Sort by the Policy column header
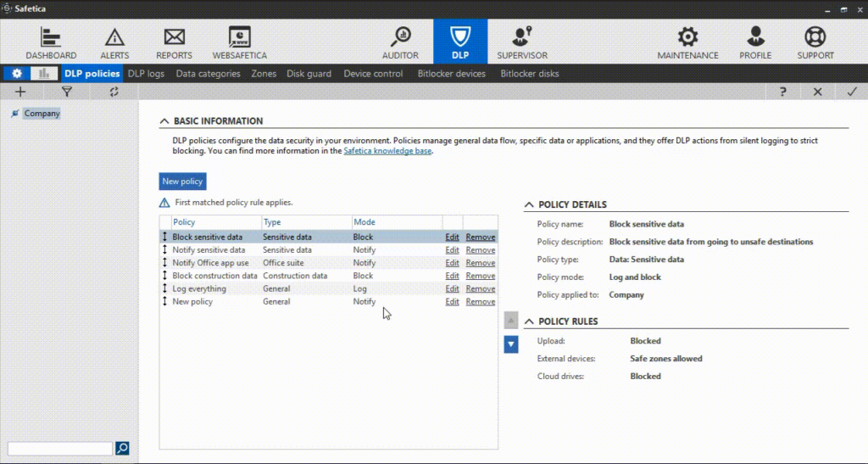This screenshot has height=464, width=868. coord(216,222)
